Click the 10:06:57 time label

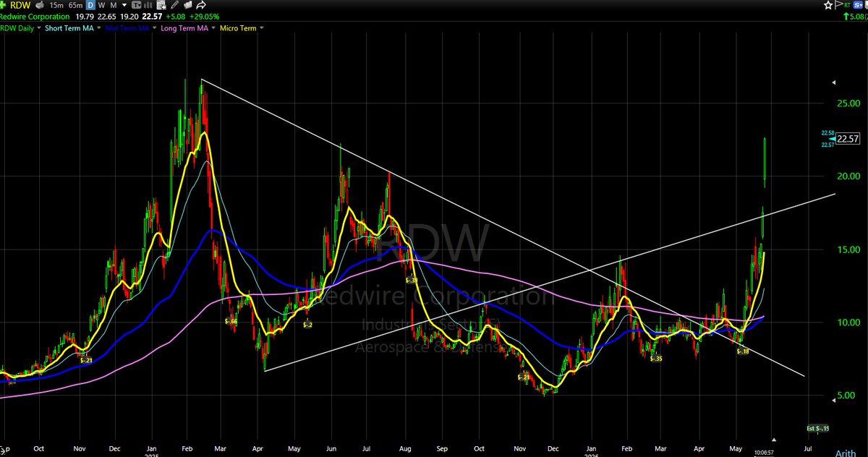(x=764, y=453)
